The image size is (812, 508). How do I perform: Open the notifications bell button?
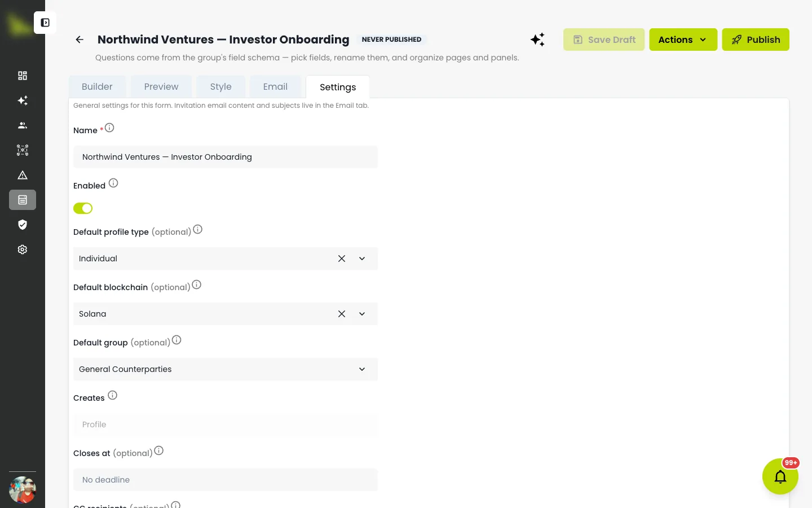coord(780,476)
